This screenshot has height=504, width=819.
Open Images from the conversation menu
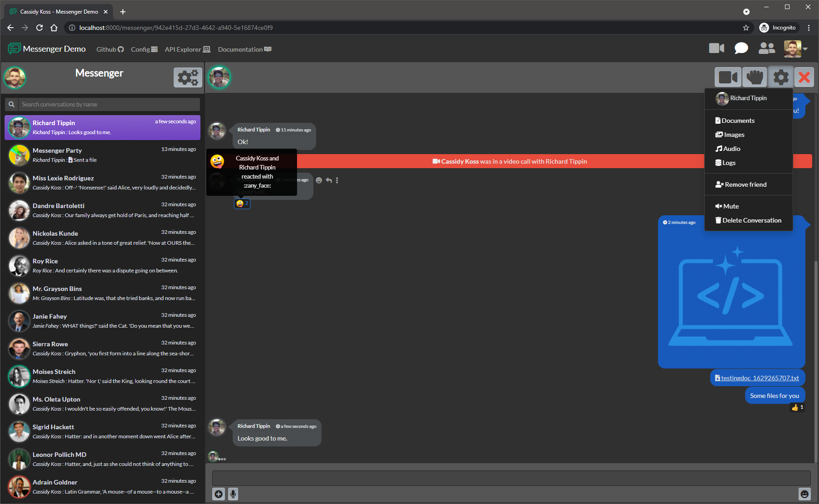730,135
